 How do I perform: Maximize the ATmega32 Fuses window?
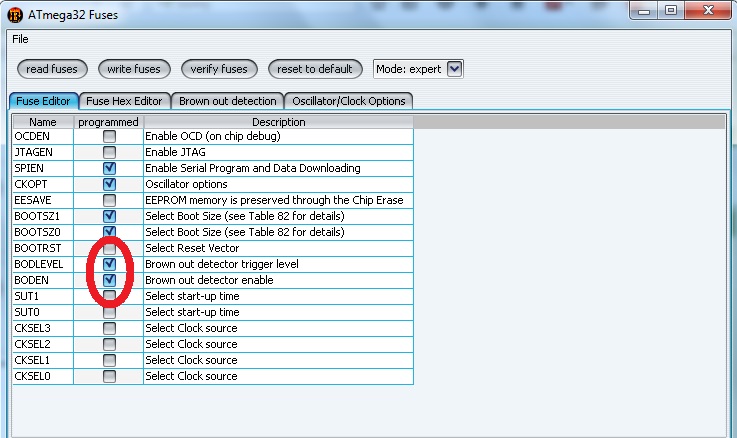(x=671, y=10)
